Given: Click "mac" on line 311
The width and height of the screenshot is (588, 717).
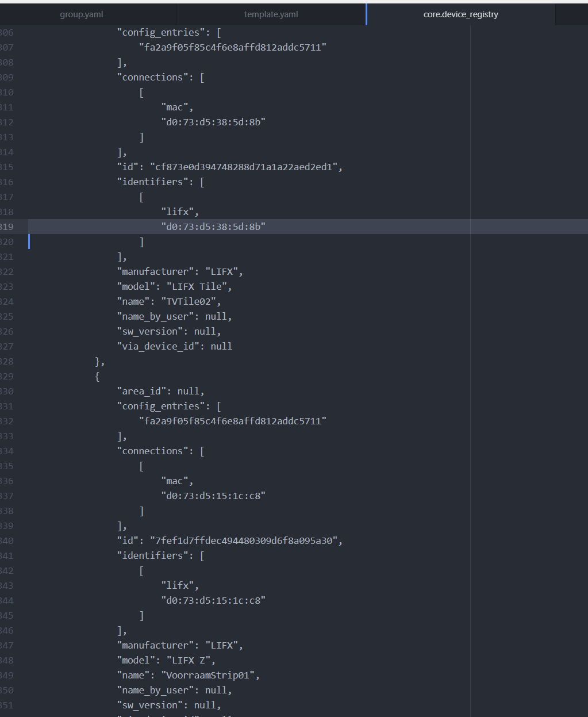Looking at the screenshot, I should click(x=175, y=107).
